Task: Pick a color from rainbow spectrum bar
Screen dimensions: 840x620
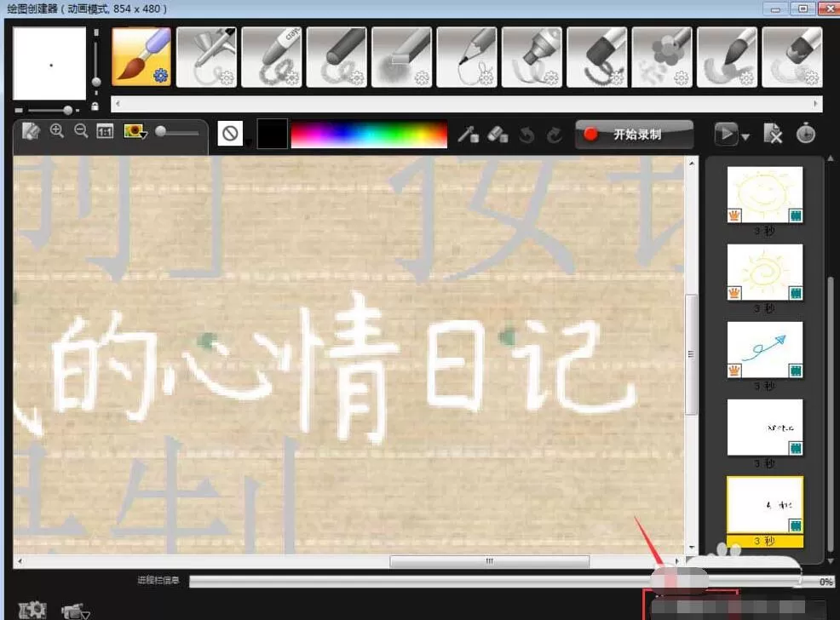Action: 369,134
